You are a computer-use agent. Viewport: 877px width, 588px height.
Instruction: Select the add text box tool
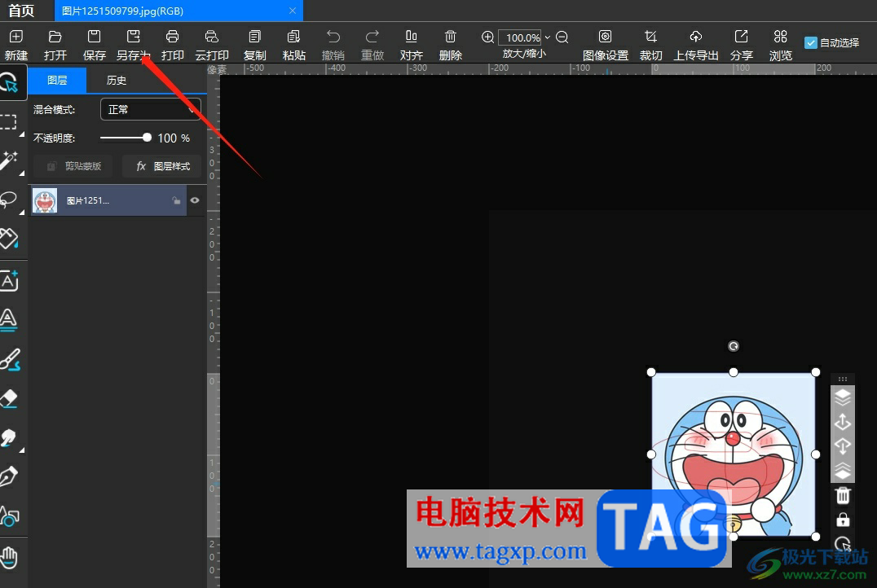tap(9, 281)
